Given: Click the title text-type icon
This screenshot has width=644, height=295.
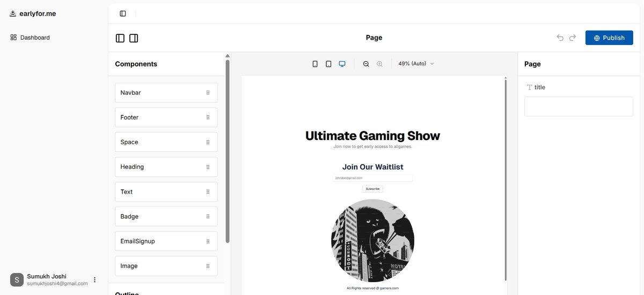Looking at the screenshot, I should [x=529, y=87].
